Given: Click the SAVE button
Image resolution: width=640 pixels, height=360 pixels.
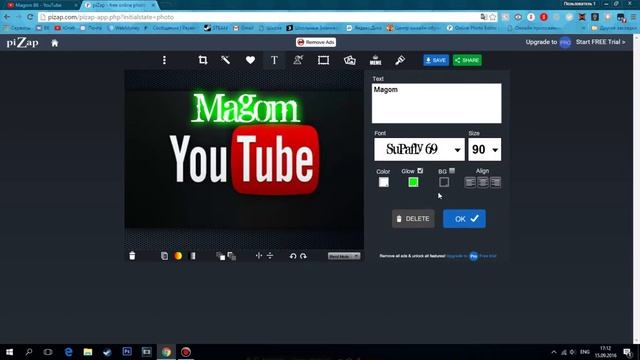Looking at the screenshot, I should [x=436, y=60].
